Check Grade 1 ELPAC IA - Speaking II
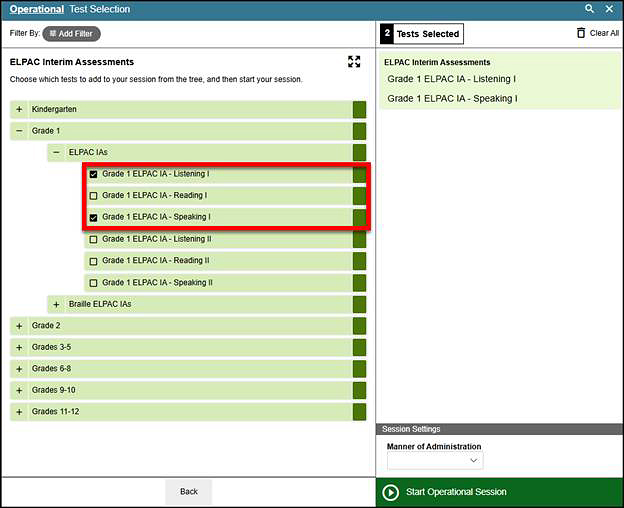624x508 pixels. pos(94,283)
